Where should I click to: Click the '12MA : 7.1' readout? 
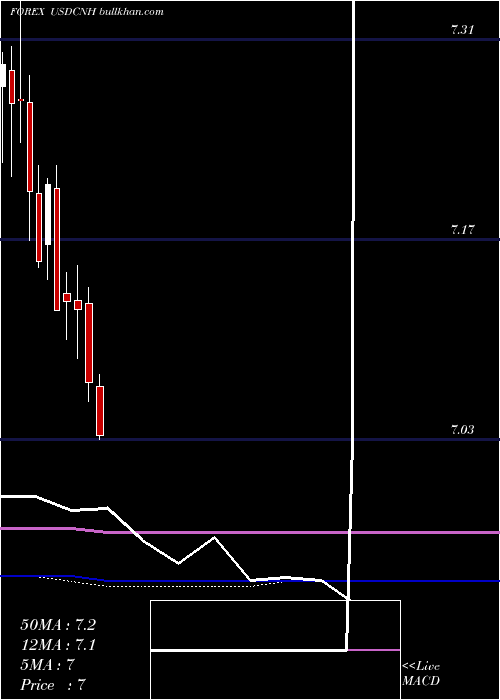58,645
